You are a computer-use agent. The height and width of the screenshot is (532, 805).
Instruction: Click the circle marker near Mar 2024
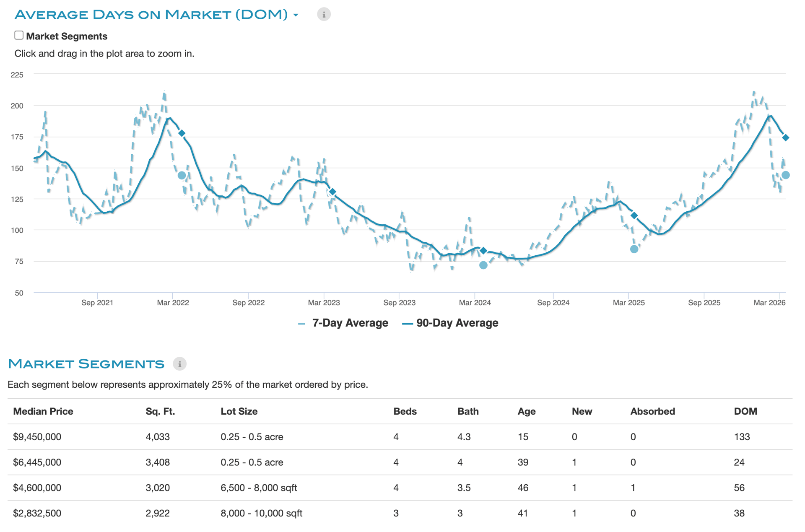coord(483,265)
